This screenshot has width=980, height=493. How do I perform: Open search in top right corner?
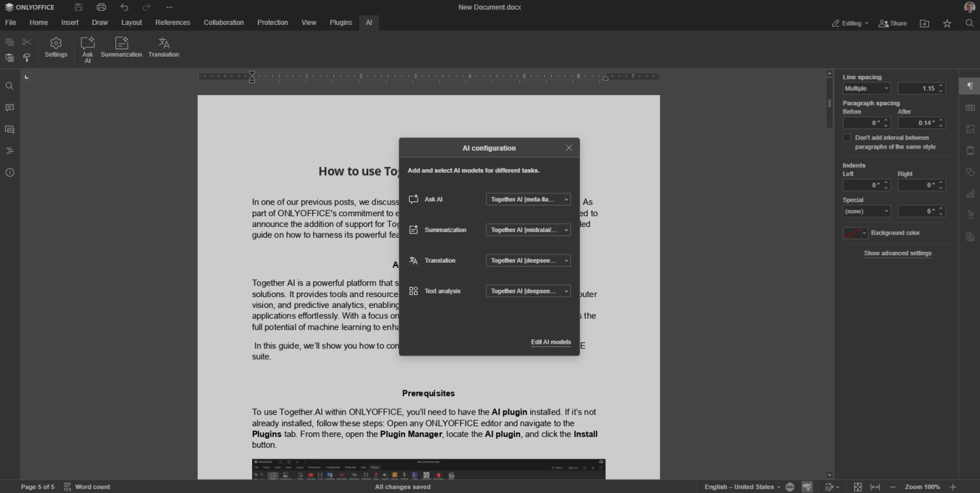coord(969,23)
